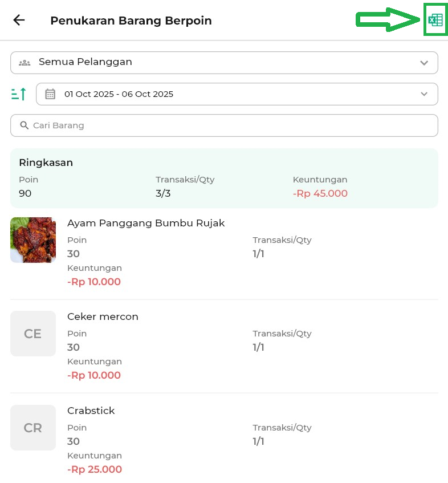The image size is (448, 483).
Task: Toggle the sort order icon
Action: pos(19,94)
